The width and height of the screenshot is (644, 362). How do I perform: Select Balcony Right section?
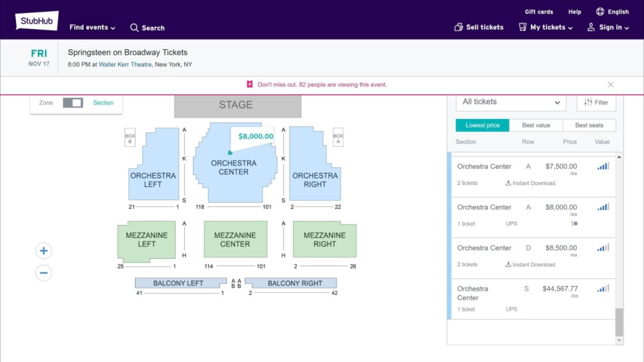click(x=292, y=283)
